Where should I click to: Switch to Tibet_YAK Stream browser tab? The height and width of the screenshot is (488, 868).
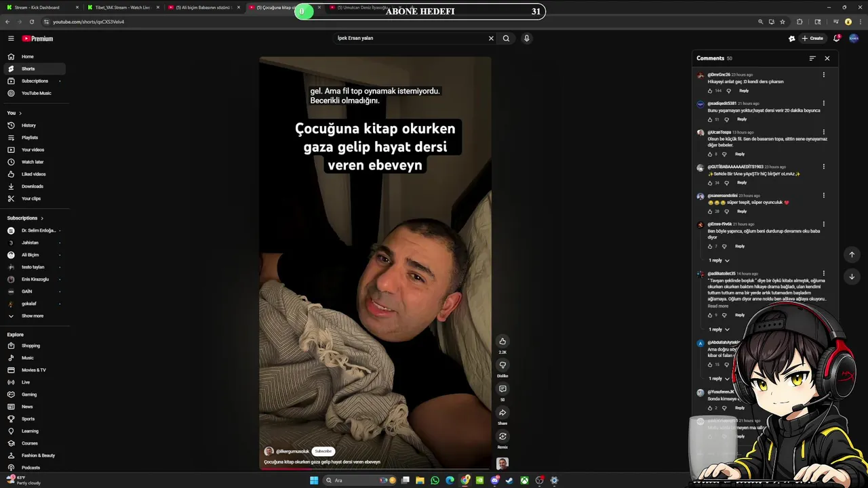point(122,7)
